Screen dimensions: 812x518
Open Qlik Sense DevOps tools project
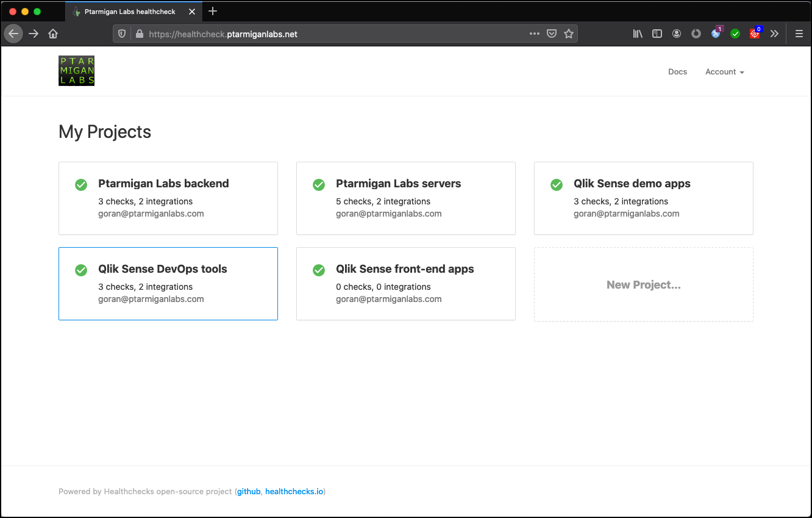[168, 284]
